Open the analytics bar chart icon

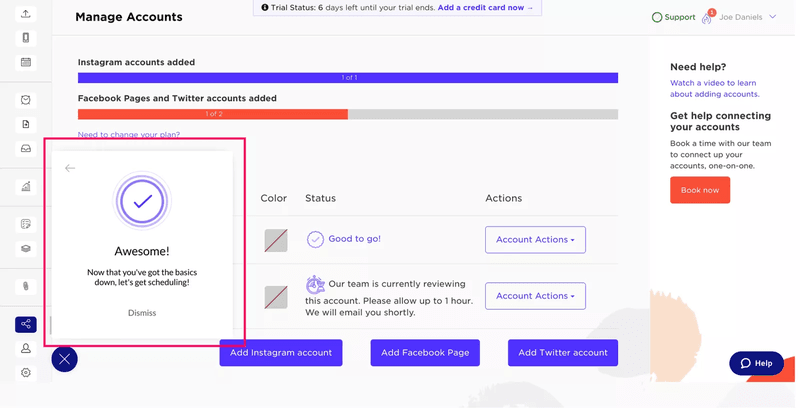tap(26, 186)
